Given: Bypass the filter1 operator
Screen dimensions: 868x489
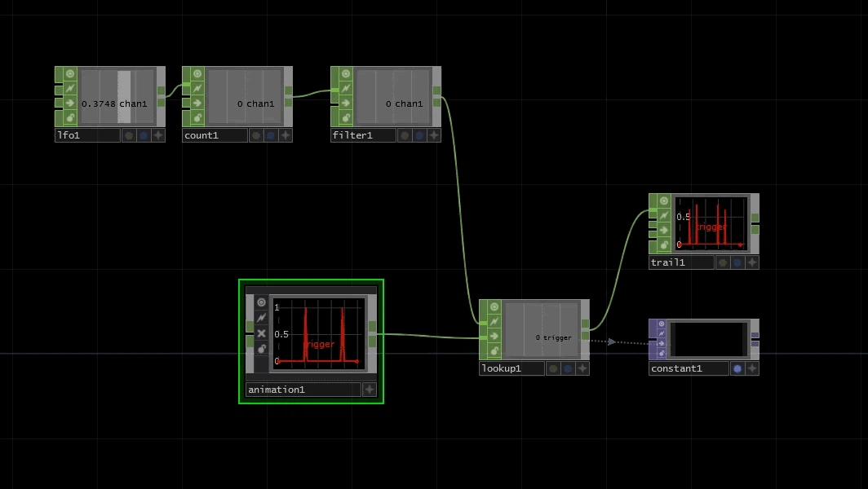Looking at the screenshot, I should 346,103.
